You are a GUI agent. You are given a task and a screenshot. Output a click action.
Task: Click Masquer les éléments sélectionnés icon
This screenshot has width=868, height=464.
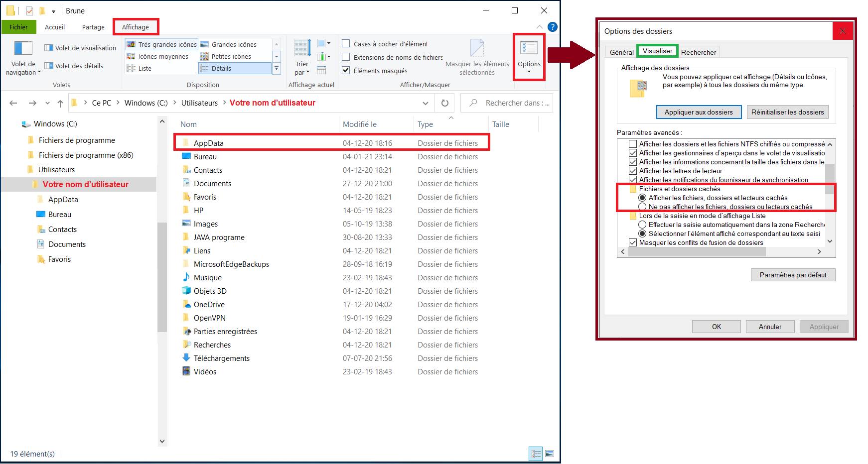click(x=477, y=48)
